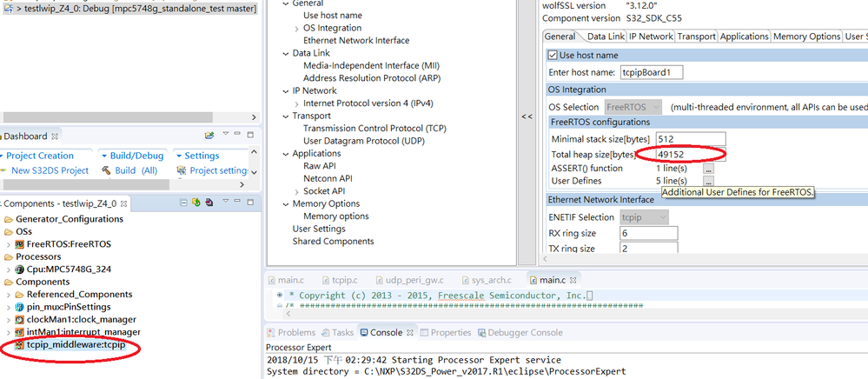Click the pin_mux:PinSettings component icon
The height and width of the screenshot is (379, 868).
coord(19,307)
